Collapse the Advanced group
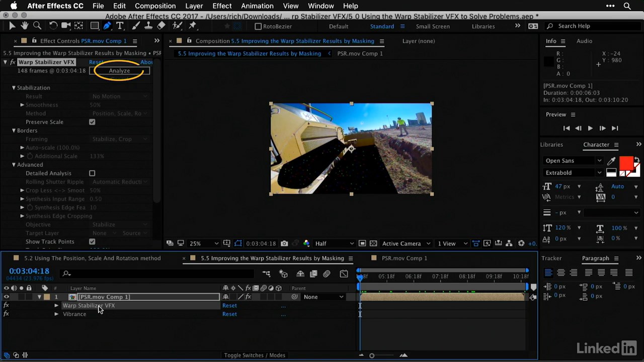The height and width of the screenshot is (362, 644). pos(14,164)
